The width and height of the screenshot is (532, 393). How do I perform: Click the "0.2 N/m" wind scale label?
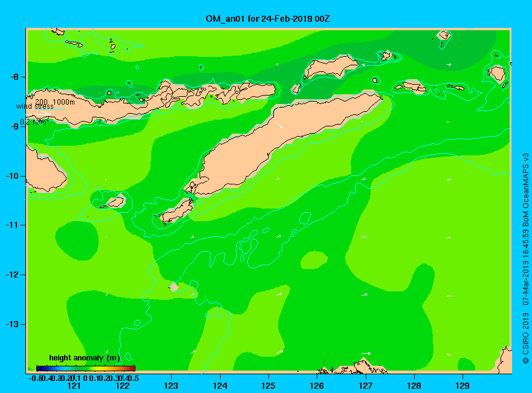34,122
